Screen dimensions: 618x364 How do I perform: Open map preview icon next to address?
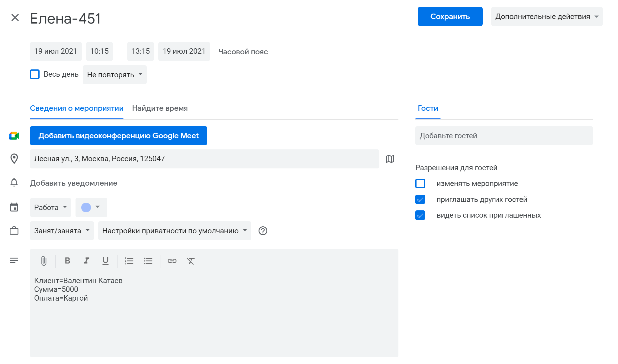coord(390,159)
